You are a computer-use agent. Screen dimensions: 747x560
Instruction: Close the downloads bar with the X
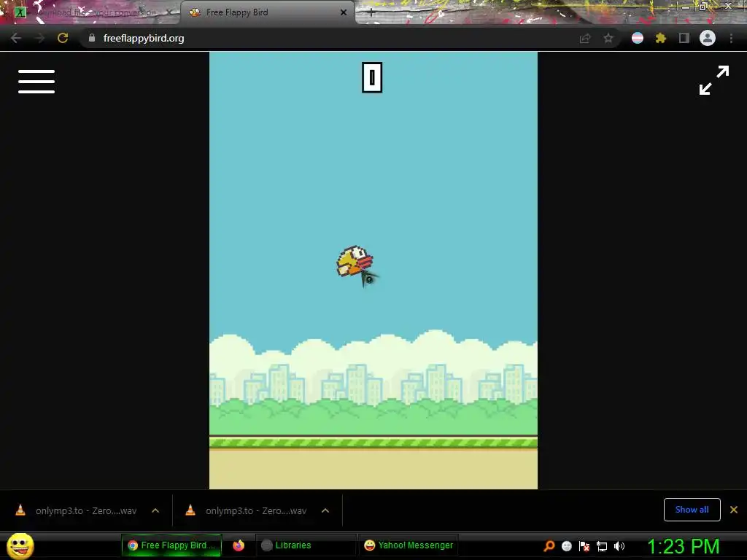tap(734, 510)
